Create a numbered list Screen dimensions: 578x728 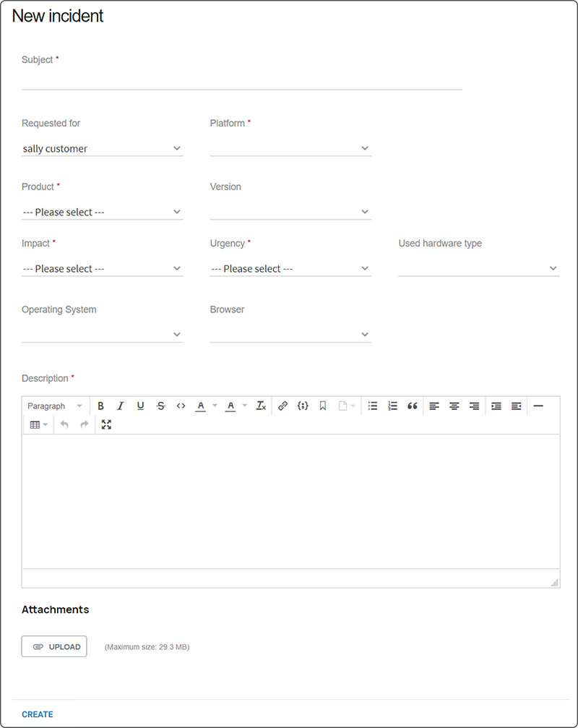coord(392,406)
